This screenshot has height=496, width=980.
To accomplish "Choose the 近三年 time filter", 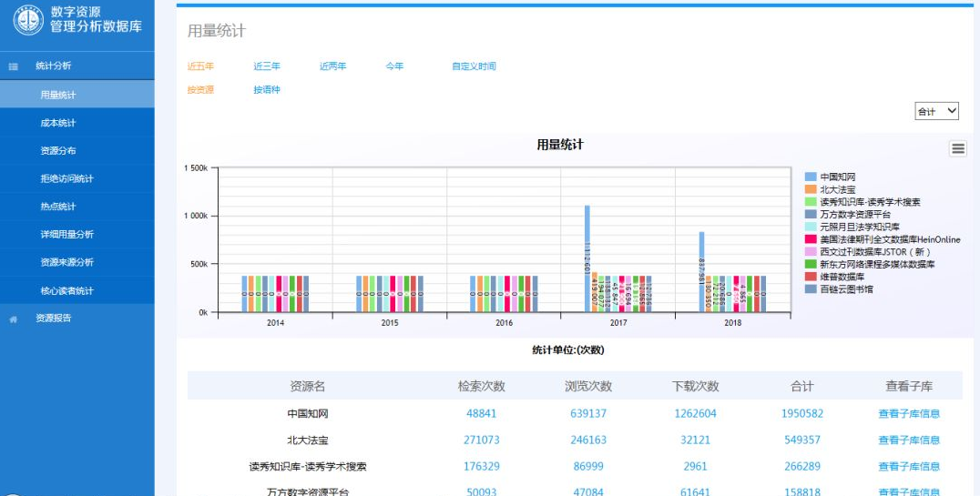I will (267, 66).
